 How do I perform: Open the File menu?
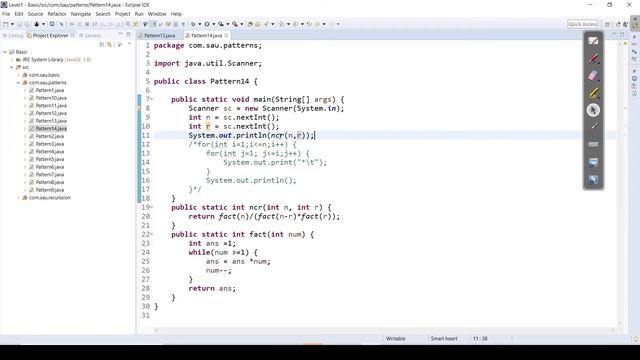(x=6, y=14)
